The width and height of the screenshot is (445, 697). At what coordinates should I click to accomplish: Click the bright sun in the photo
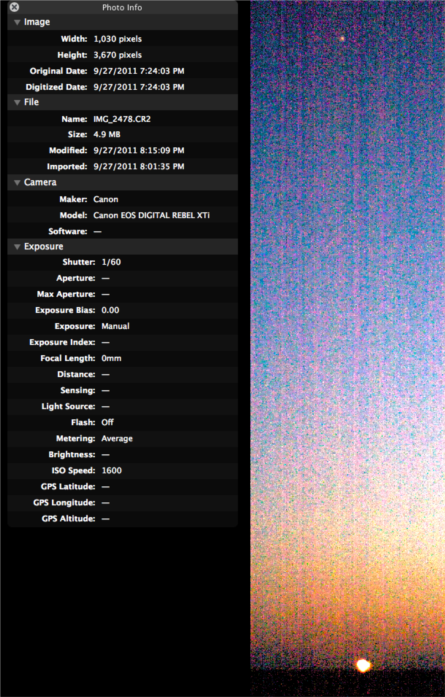(363, 665)
